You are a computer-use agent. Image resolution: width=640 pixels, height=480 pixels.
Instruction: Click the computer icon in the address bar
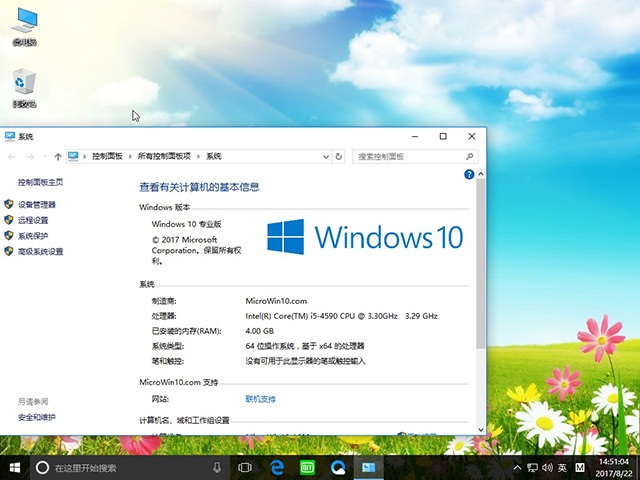tap(73, 156)
